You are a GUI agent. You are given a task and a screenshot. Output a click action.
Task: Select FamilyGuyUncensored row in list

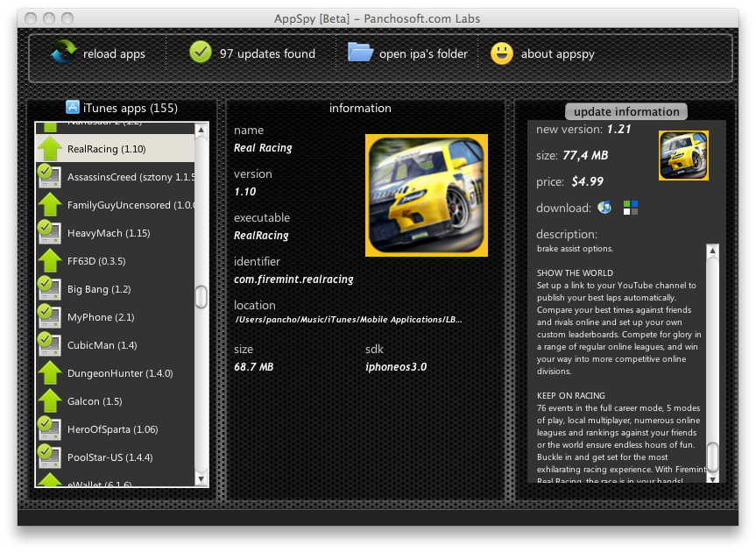[116, 204]
